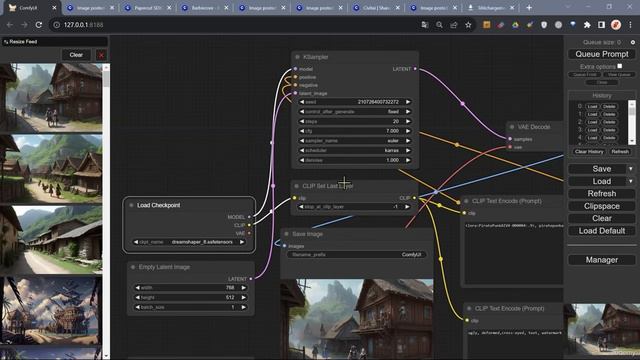
Task: Click the filename_prefix field showing ComfyUI
Action: (356, 255)
